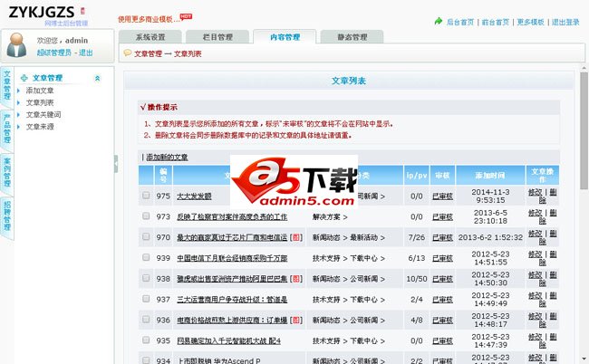The width and height of the screenshot is (589, 364).
Task: Click the plus icon next to 文章管理 header
Action: pos(24,78)
